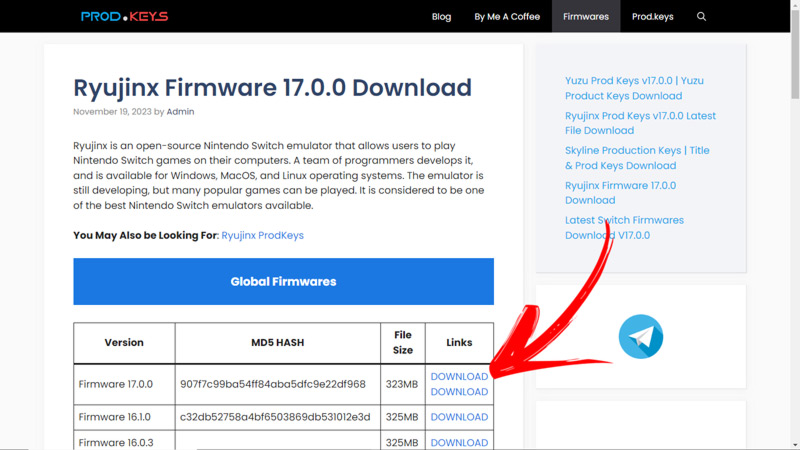Viewport: 800px width, 450px height.
Task: Open the Blog menu item
Action: pos(441,16)
